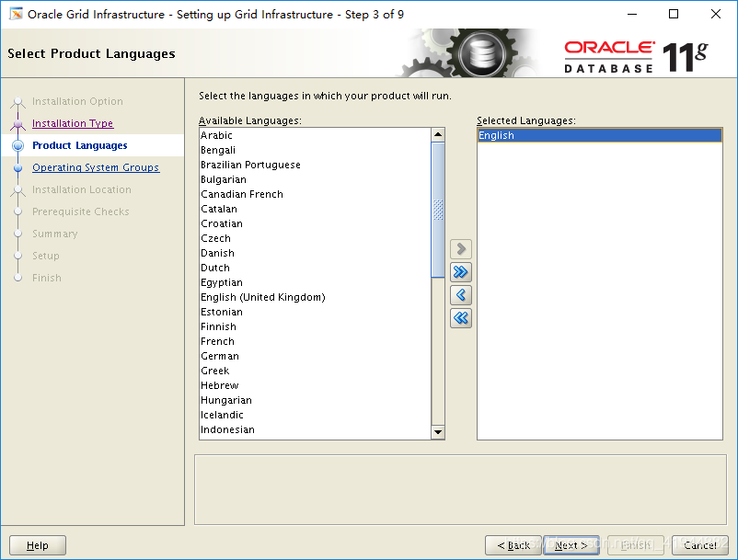Pick Danish from the language list
This screenshot has width=738, height=560.
(x=315, y=253)
